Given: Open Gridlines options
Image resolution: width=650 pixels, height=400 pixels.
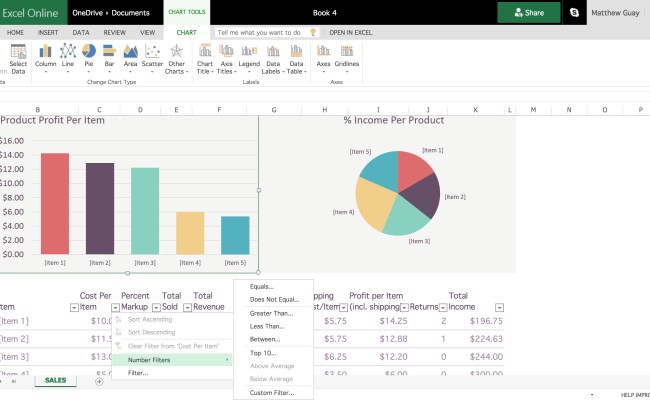Looking at the screenshot, I should click(347, 59).
